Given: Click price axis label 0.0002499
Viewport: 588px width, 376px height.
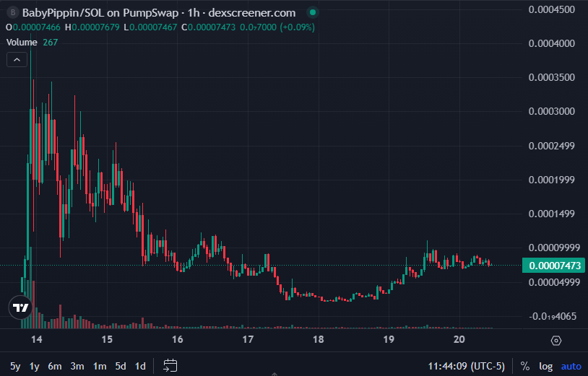Looking at the screenshot, I should click(x=552, y=146).
